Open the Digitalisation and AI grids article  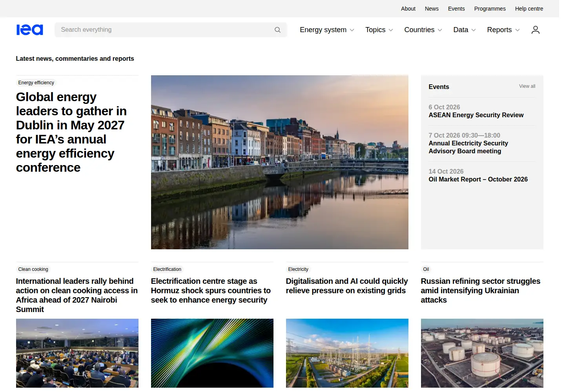tap(347, 286)
